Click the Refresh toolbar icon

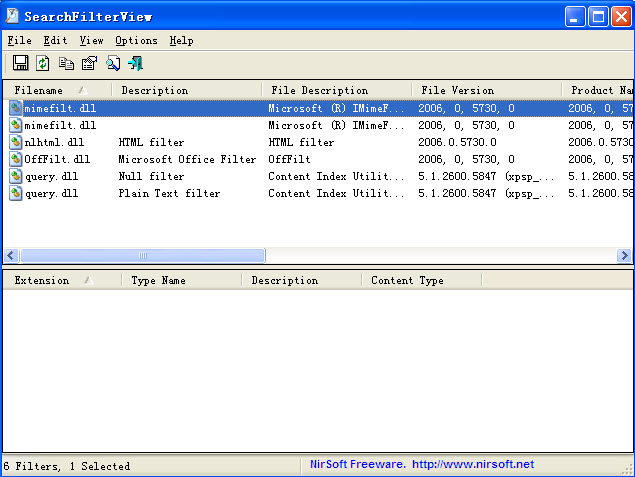[43, 63]
